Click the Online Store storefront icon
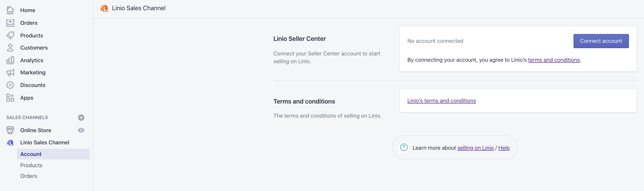The height and width of the screenshot is (191, 644). pyautogui.click(x=10, y=130)
